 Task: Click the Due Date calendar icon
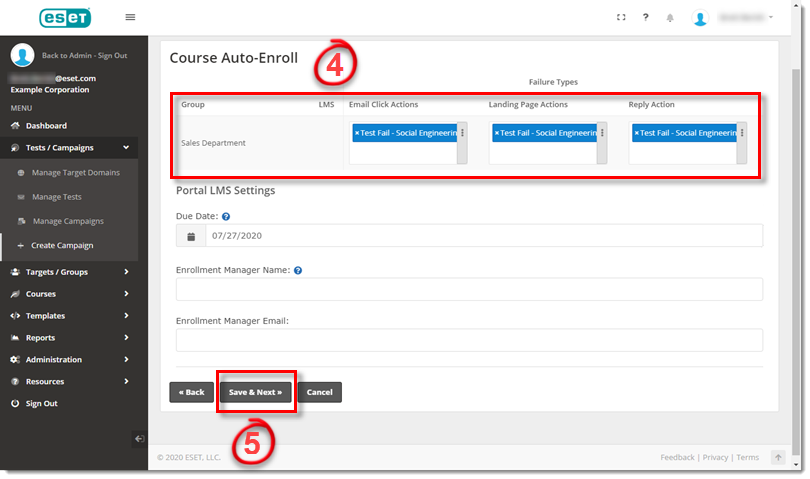coord(190,236)
